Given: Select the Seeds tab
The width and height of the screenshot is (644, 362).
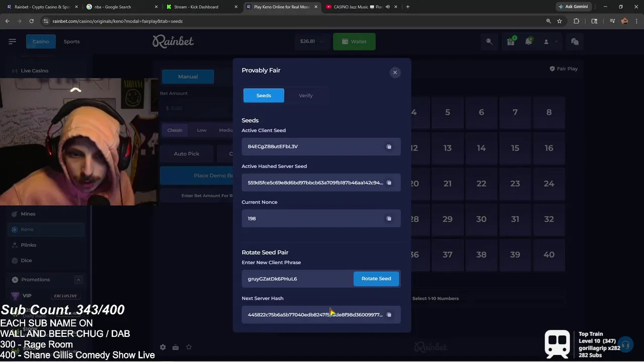Looking at the screenshot, I should [264, 96].
